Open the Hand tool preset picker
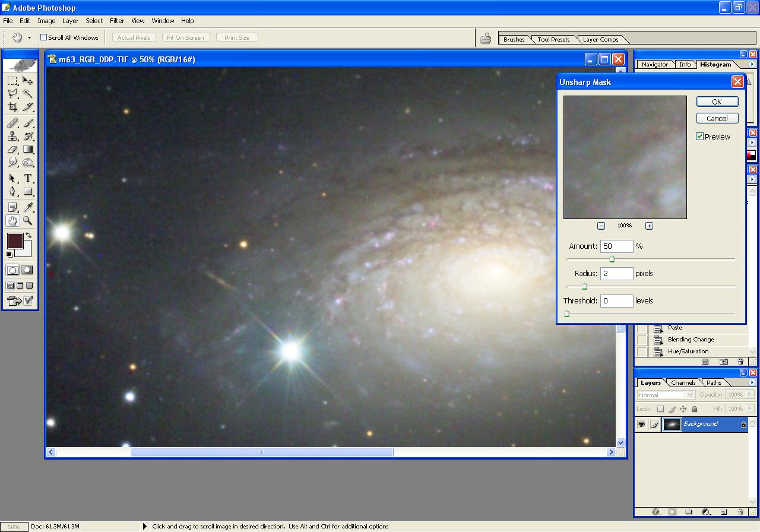The width and height of the screenshot is (760, 532). tap(29, 37)
